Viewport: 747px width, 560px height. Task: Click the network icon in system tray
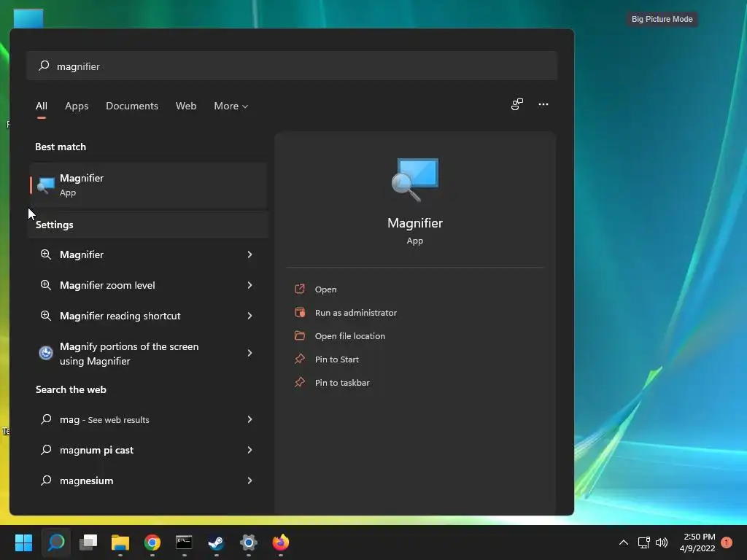tap(643, 542)
